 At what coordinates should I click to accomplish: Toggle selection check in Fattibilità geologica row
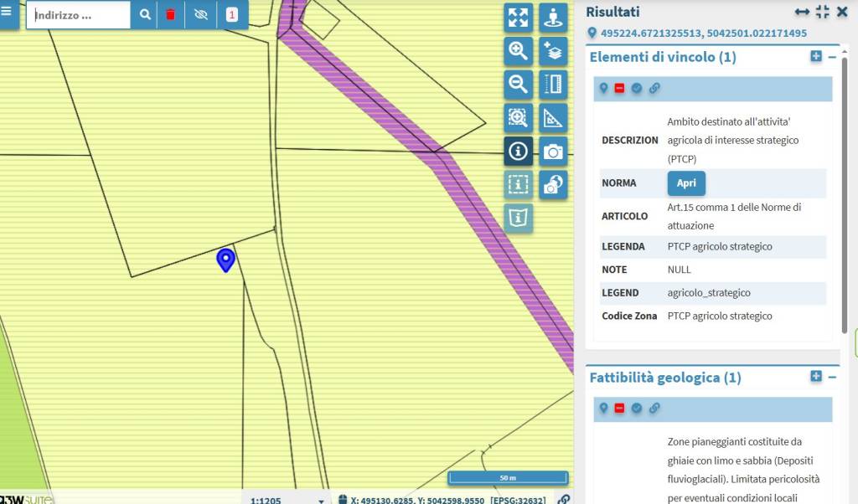637,409
